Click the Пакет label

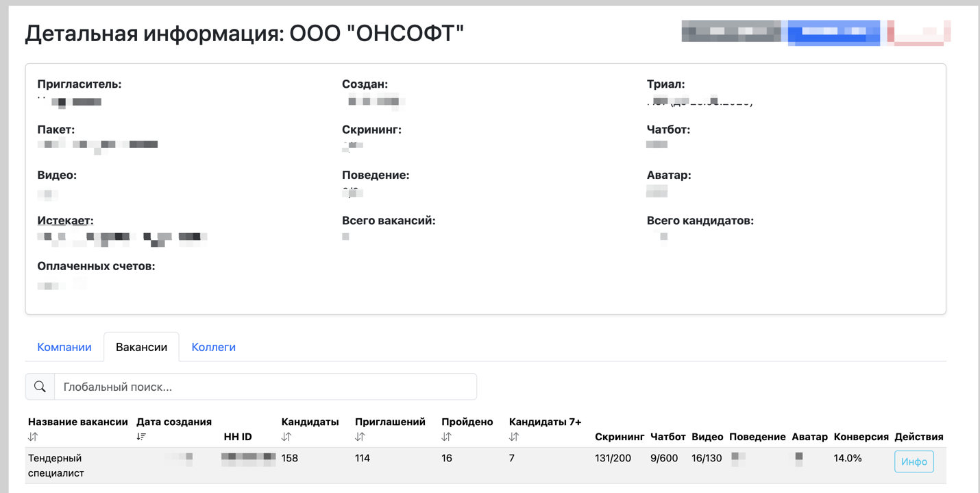point(56,130)
